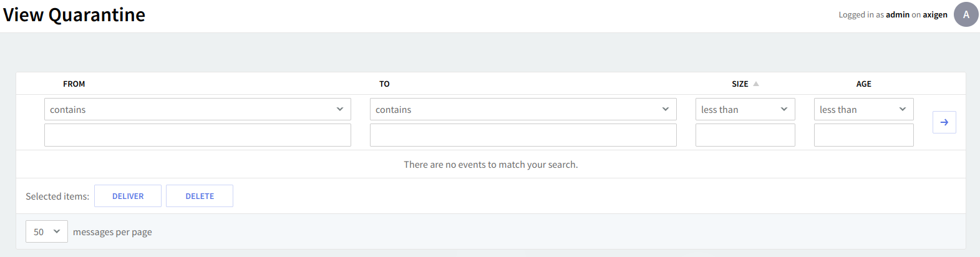Apply filters with the arrow button
Screen dimensions: 980x257
pyautogui.click(x=944, y=122)
